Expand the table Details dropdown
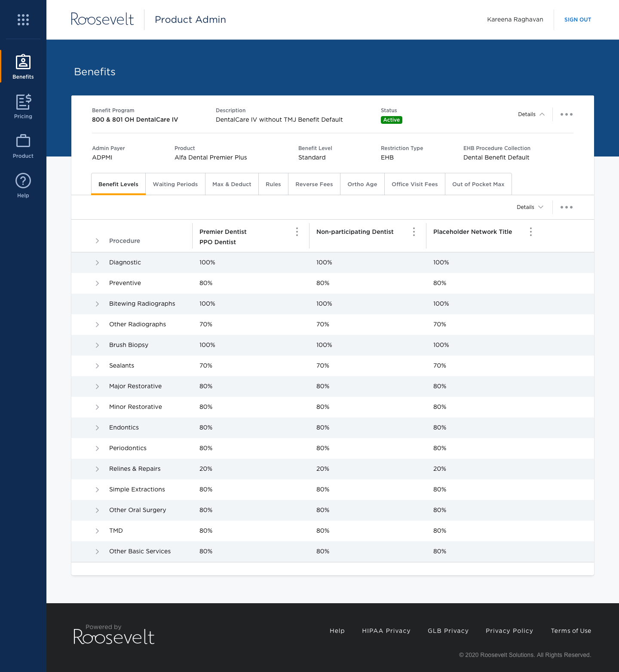Viewport: 619px width, 672px height. [x=530, y=207]
